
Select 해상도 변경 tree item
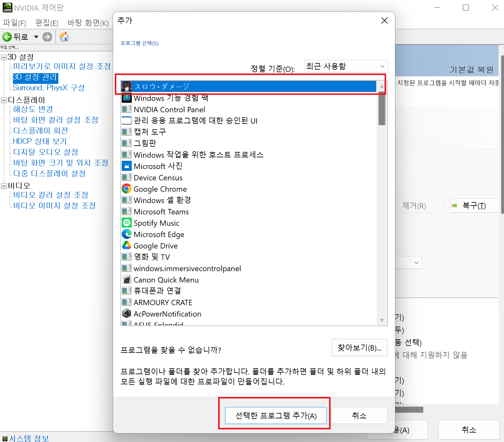click(33, 109)
